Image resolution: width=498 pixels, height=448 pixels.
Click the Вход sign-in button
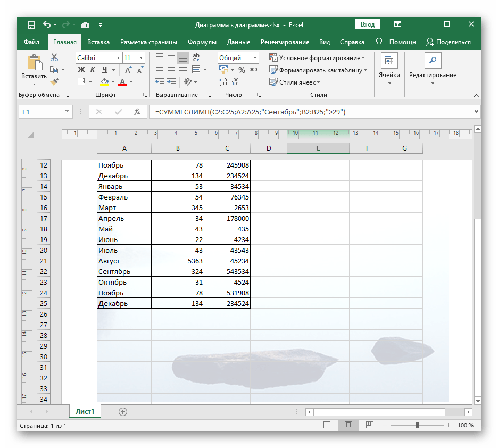click(x=367, y=24)
